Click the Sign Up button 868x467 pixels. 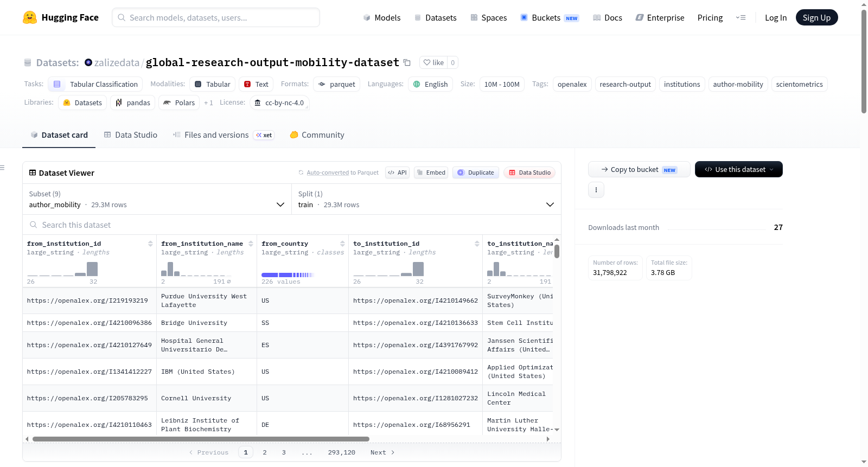pos(816,17)
